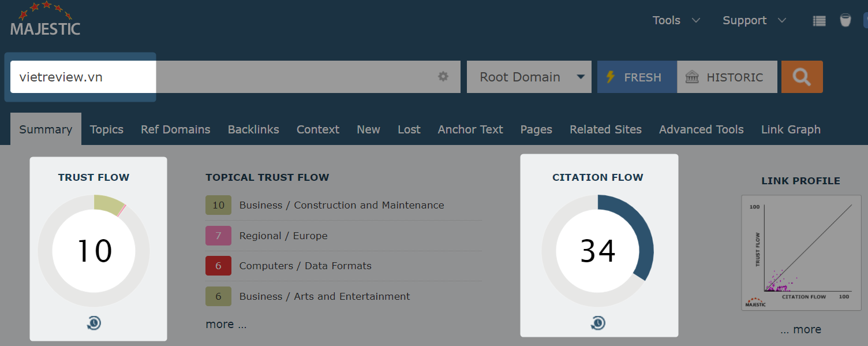View Citation Flow history clock icon
The height and width of the screenshot is (346, 868).
coord(598,322)
